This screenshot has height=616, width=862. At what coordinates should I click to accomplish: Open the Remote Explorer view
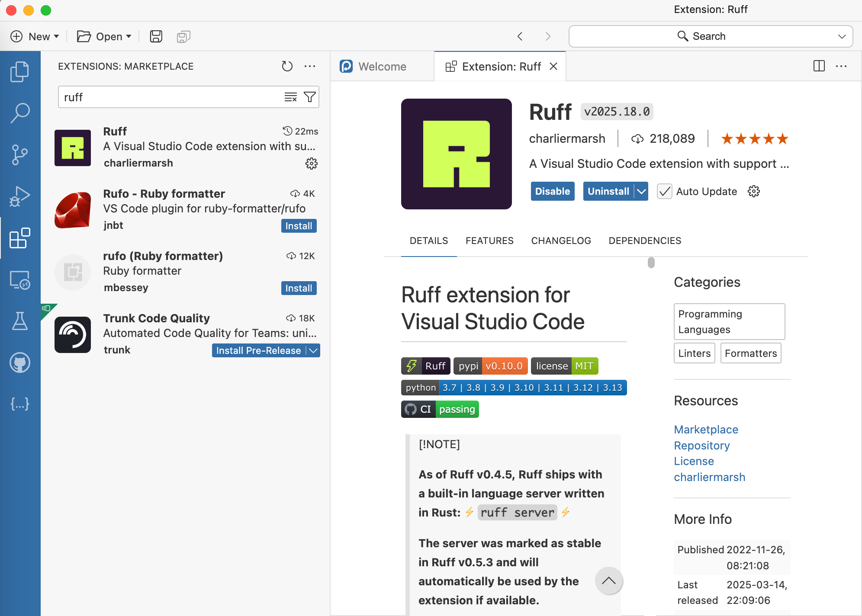pyautogui.click(x=20, y=280)
